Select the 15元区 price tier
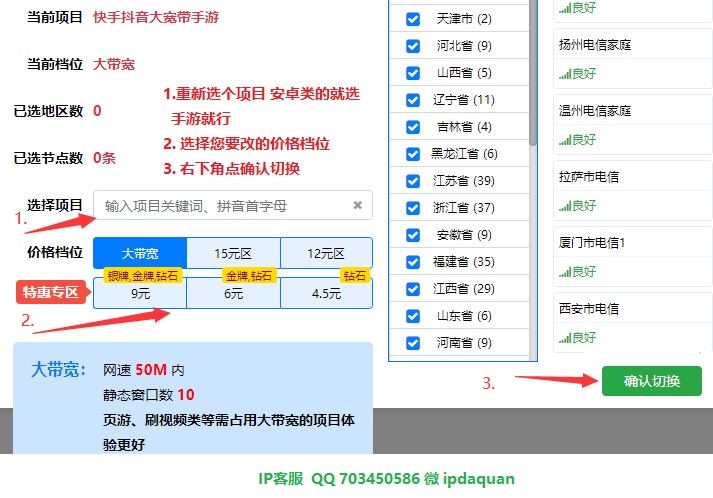 coord(233,253)
